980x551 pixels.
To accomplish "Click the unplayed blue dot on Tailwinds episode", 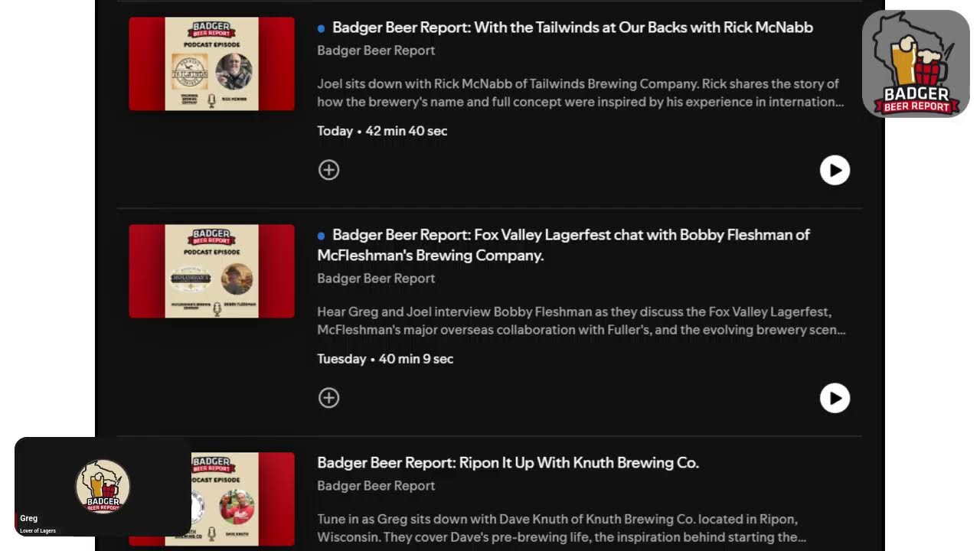I will click(322, 28).
